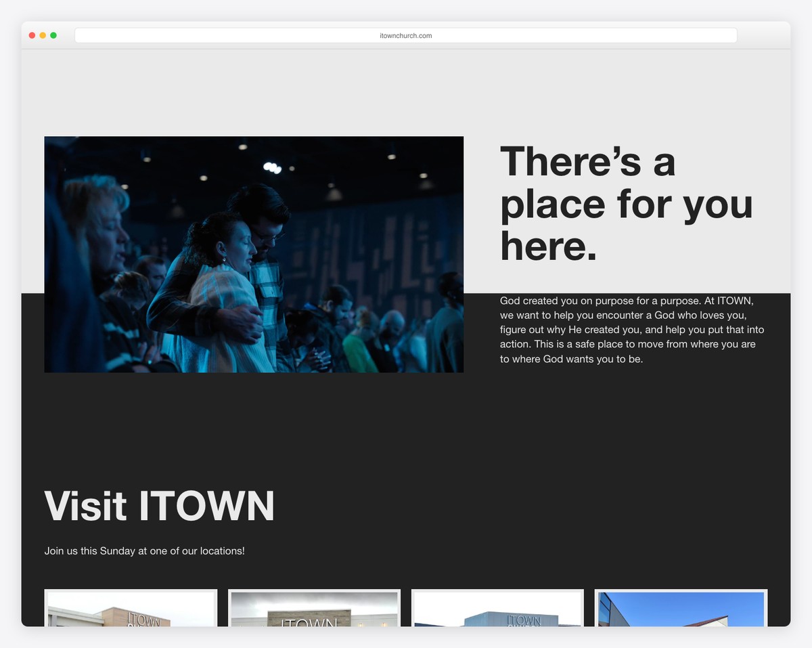Click the 'There's a place for you here' heading
Image resolution: width=812 pixels, height=648 pixels.
coord(627,204)
